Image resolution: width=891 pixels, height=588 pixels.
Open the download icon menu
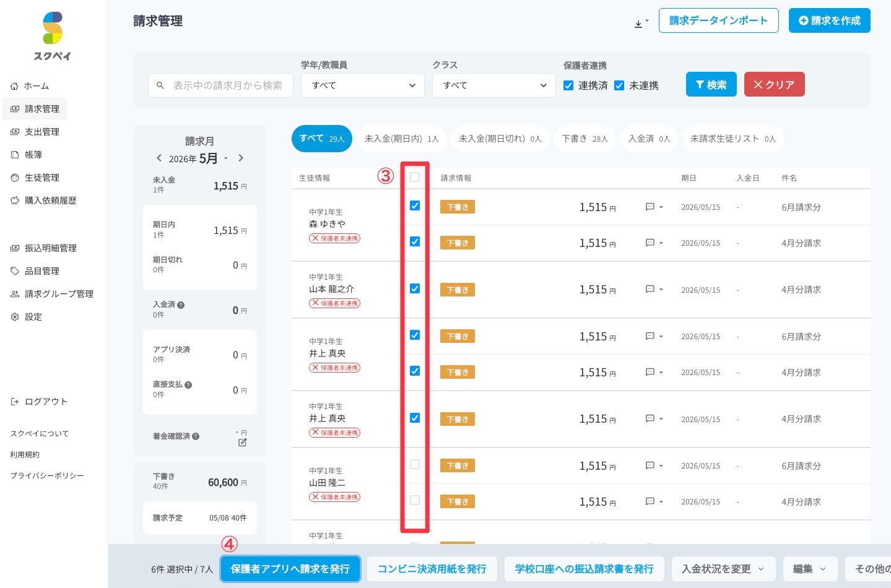641,24
